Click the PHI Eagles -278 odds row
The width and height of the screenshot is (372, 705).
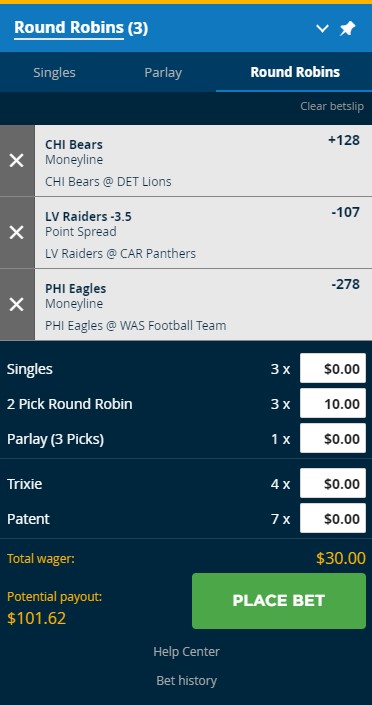coord(203,304)
